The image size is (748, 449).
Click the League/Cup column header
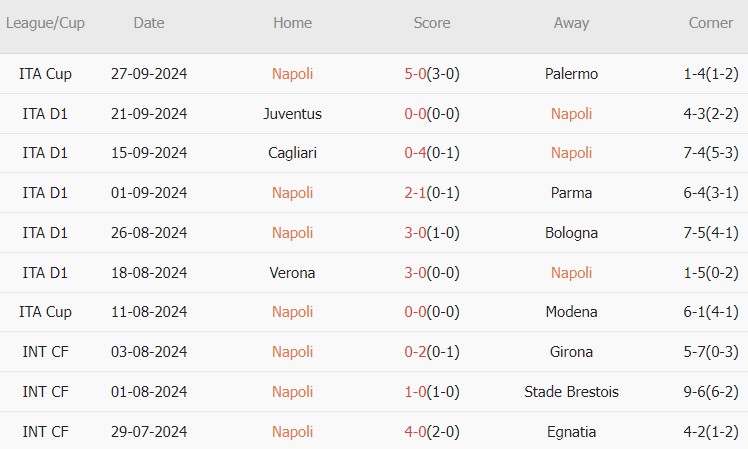[45, 23]
